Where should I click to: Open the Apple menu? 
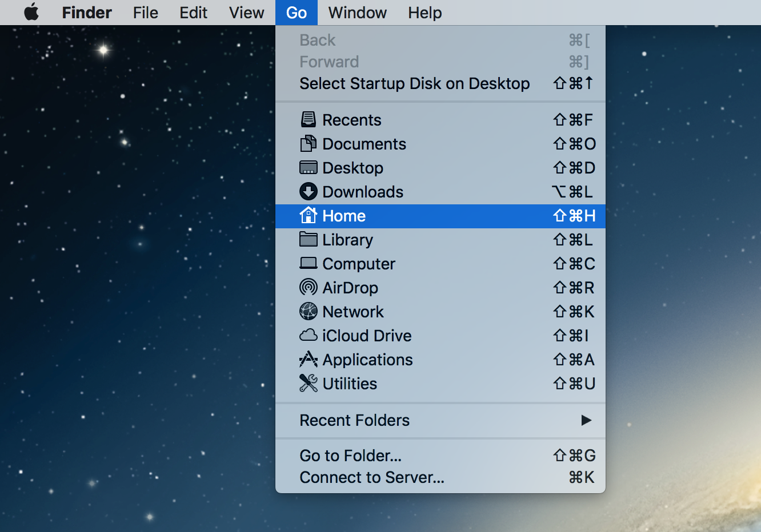[31, 13]
